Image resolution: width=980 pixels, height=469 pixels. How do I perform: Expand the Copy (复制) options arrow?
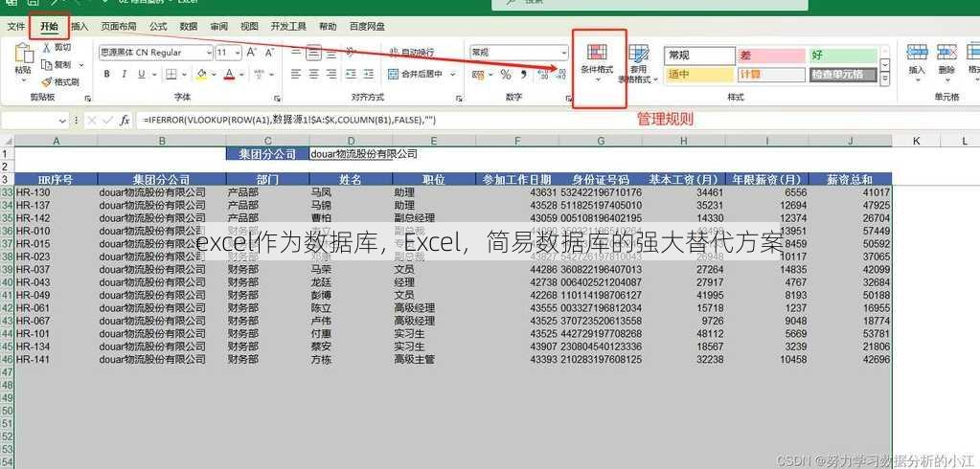click(x=81, y=64)
